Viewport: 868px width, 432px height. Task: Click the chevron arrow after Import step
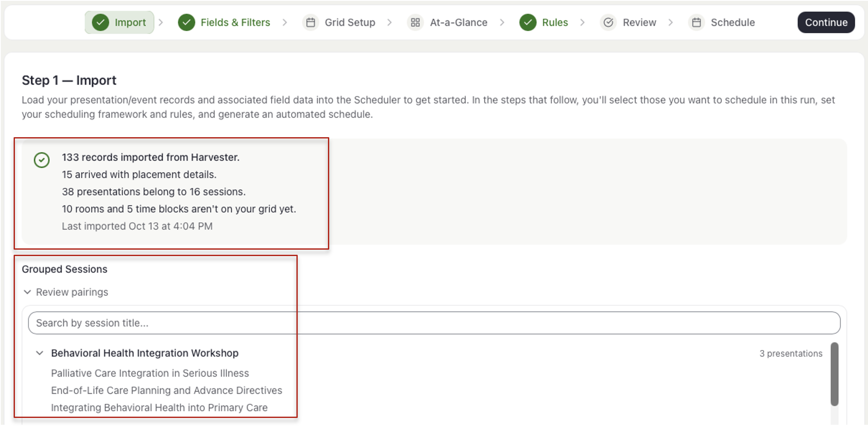(161, 22)
